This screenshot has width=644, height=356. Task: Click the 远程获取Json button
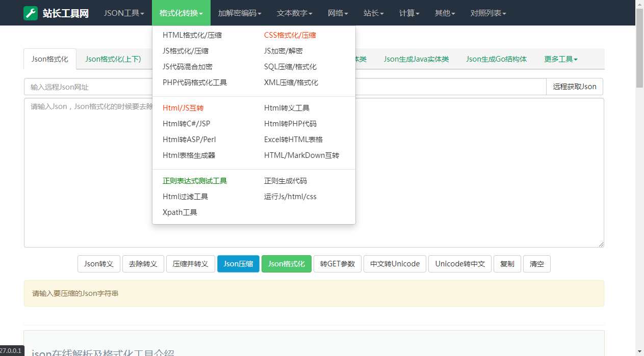point(574,87)
